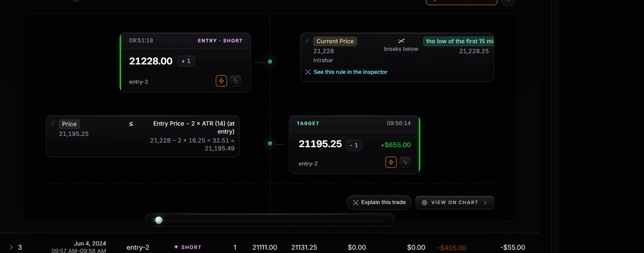The image size is (644, 253).
Task: Select the Current Price condition tag
Action: [335, 41]
